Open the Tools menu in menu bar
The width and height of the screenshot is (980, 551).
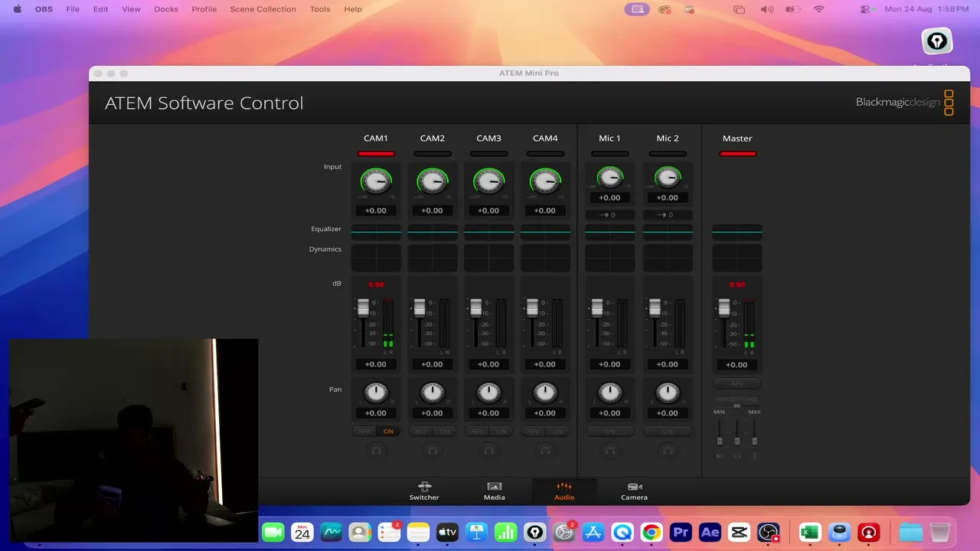(320, 9)
